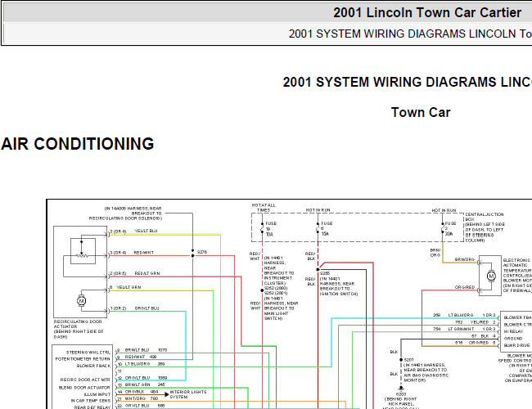Click the EATC blower motor symbol

[491, 276]
